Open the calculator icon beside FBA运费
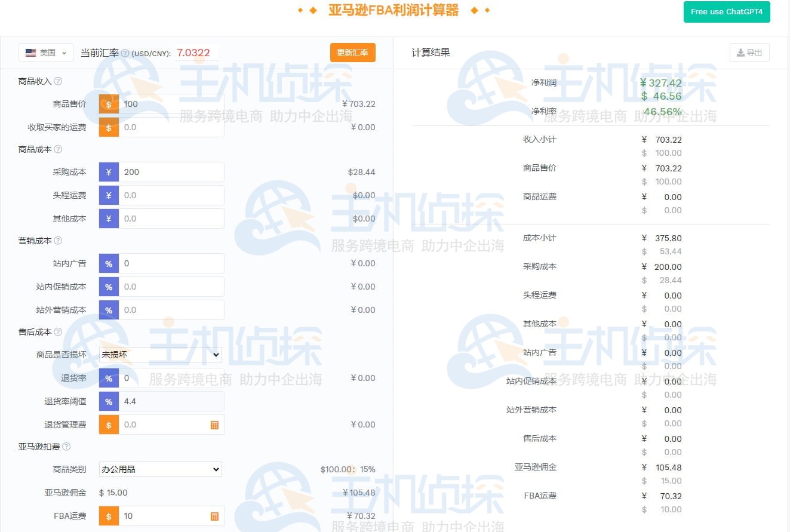 pos(215,516)
